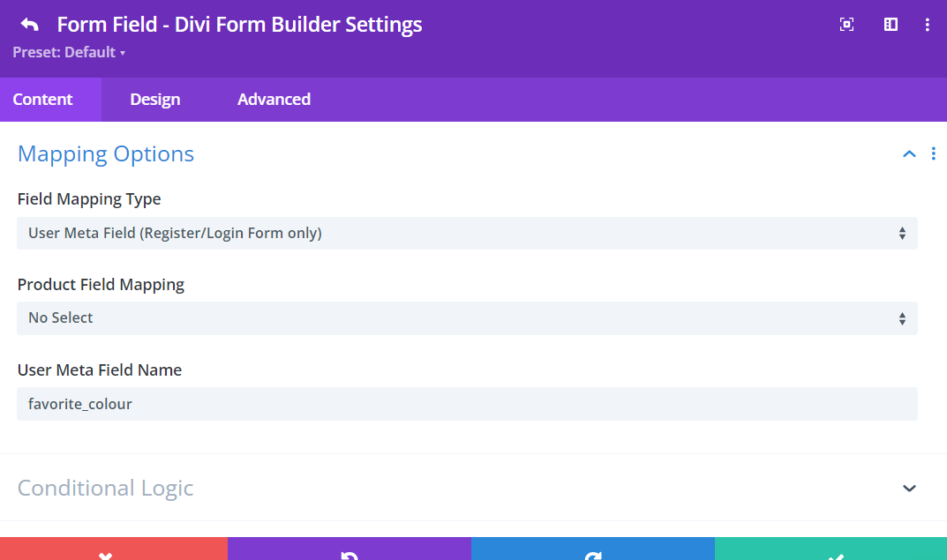Image resolution: width=947 pixels, height=560 pixels.
Task: Click the expand modal fullscreen icon
Action: tap(846, 25)
